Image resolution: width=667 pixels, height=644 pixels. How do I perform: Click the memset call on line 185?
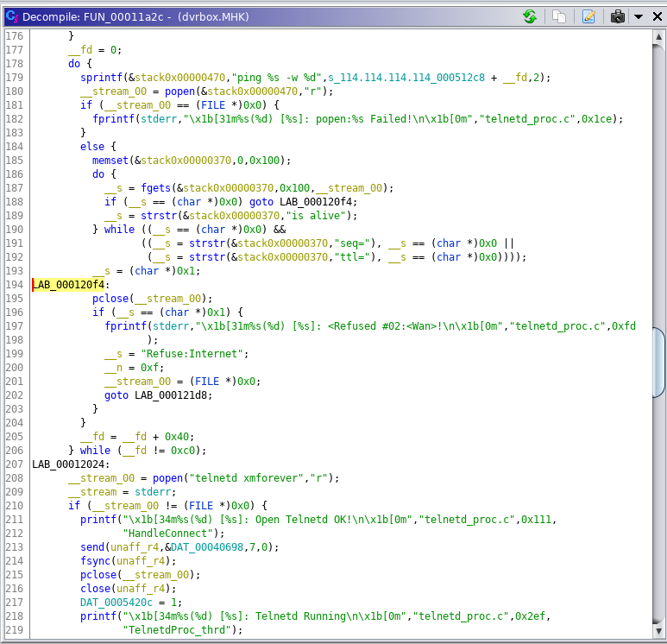click(x=110, y=161)
